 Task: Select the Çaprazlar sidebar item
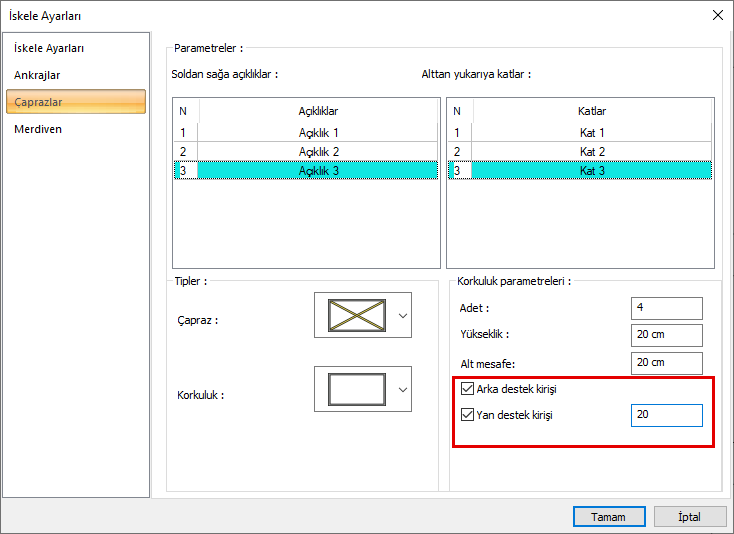point(39,102)
